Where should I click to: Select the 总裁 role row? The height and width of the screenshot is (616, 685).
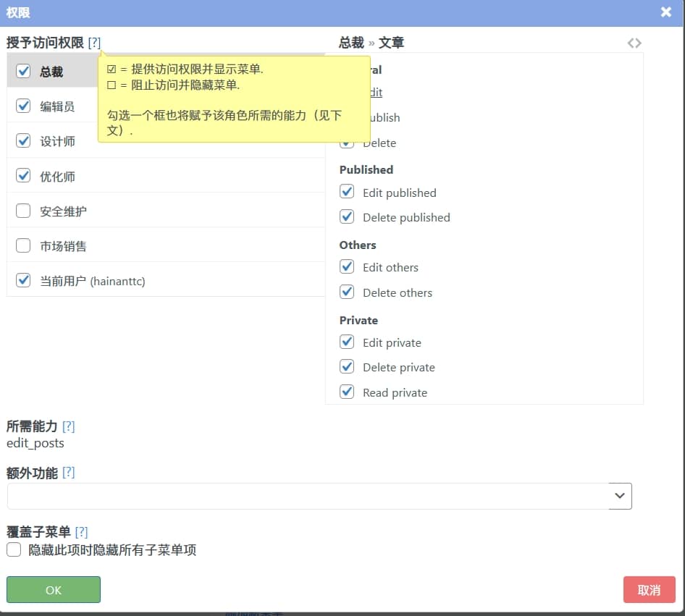pyautogui.click(x=51, y=72)
